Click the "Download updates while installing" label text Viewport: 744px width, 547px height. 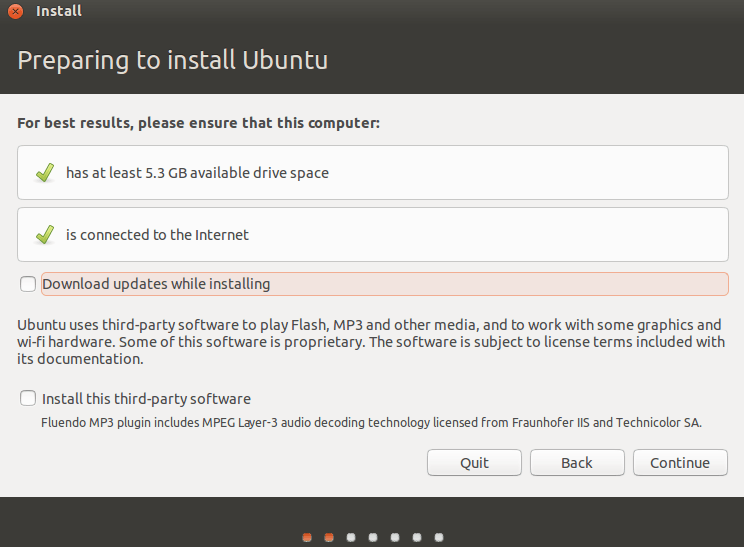click(156, 284)
